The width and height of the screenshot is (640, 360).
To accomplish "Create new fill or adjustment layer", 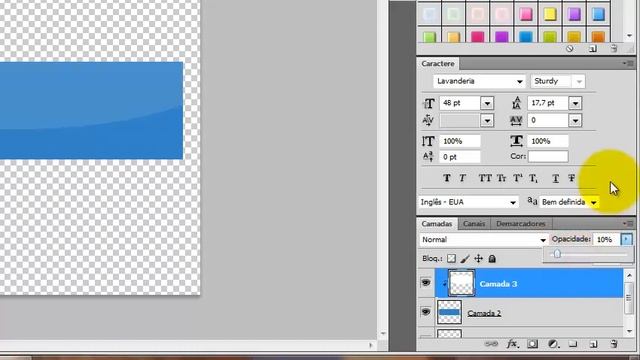I will pos(553,344).
